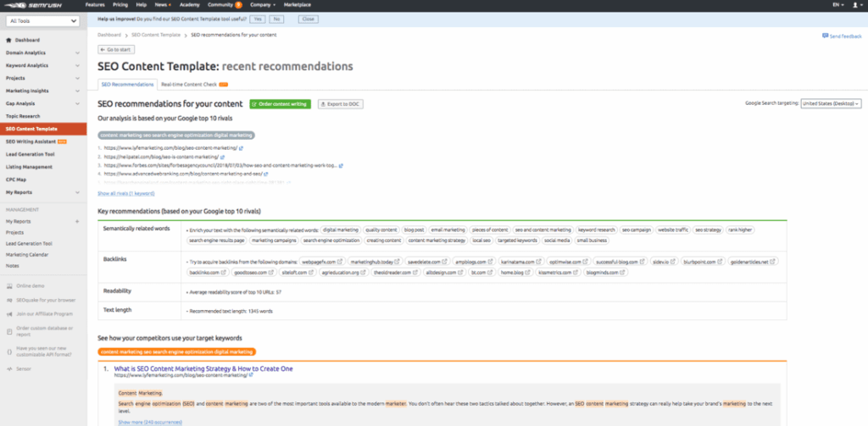Image resolution: width=868 pixels, height=426 pixels.
Task: Open the Pricing page
Action: pos(120,4)
